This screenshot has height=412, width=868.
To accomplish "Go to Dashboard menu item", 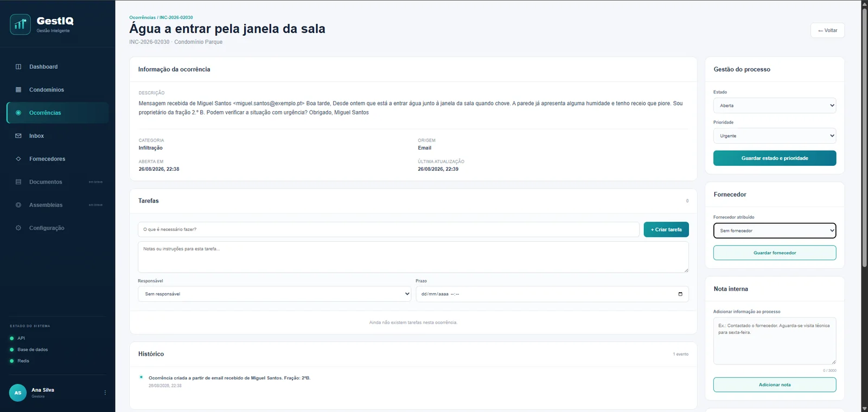I will (x=58, y=67).
